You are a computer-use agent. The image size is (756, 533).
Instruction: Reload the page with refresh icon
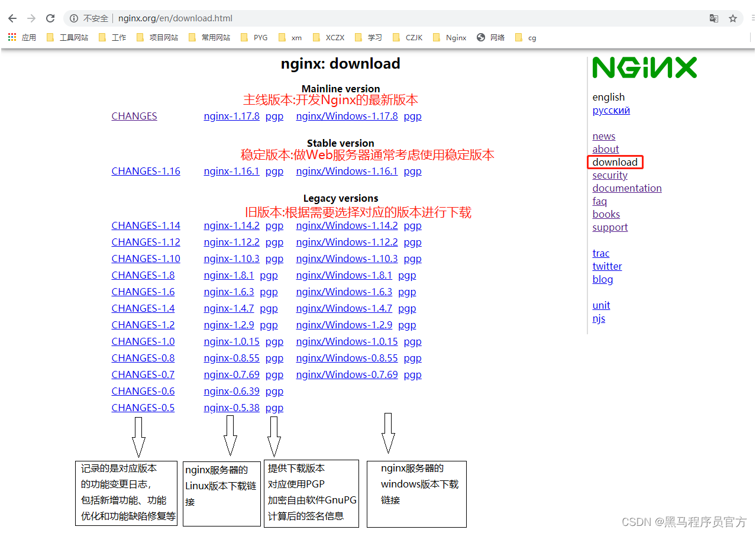(50, 18)
